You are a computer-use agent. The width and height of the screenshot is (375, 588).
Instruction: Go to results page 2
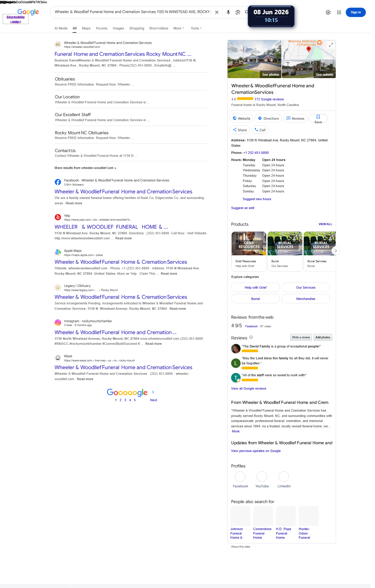120,400
